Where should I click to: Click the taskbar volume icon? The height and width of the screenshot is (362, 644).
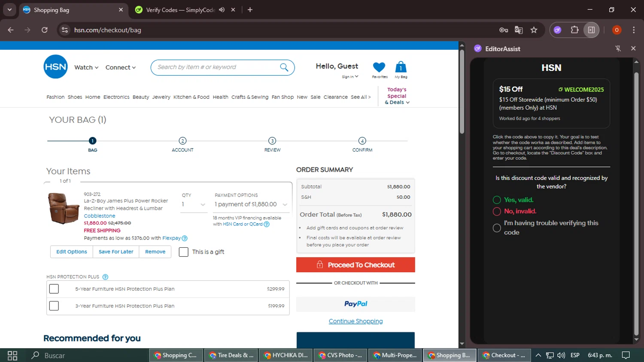561,355
